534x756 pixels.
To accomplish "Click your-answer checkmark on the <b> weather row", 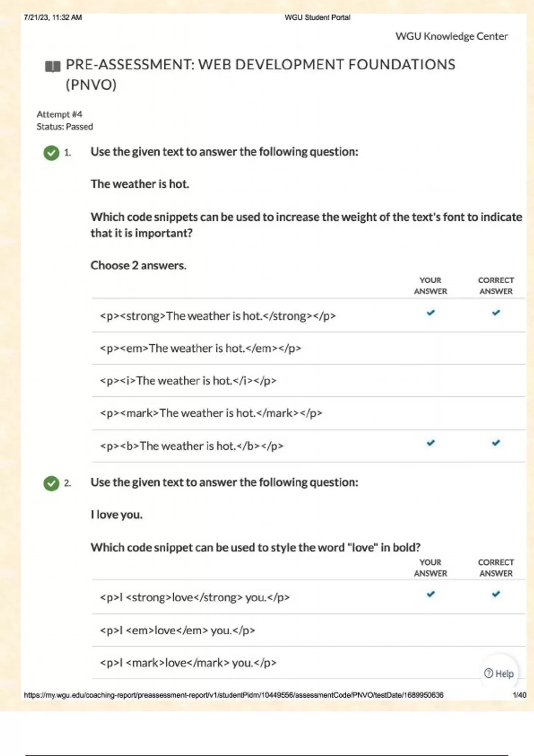I will click(x=430, y=443).
